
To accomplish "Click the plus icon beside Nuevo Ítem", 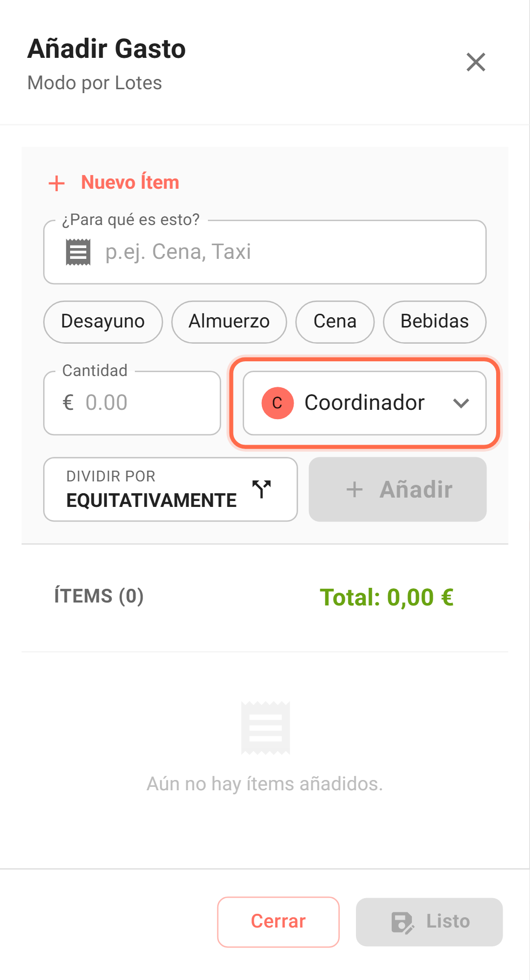I will click(x=57, y=183).
